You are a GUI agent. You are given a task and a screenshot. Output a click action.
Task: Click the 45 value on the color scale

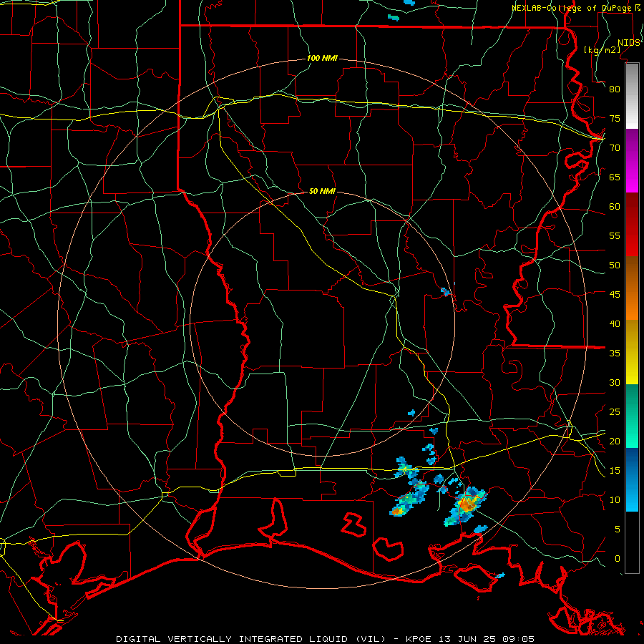click(x=615, y=295)
